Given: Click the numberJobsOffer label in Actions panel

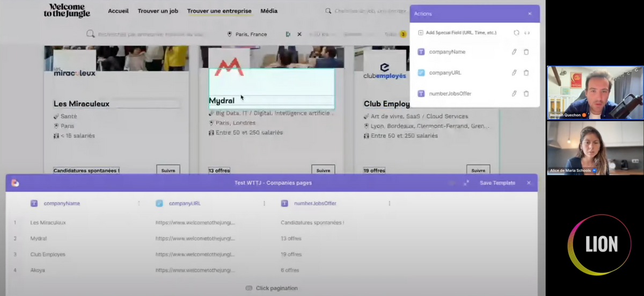Looking at the screenshot, I should pyautogui.click(x=450, y=93).
